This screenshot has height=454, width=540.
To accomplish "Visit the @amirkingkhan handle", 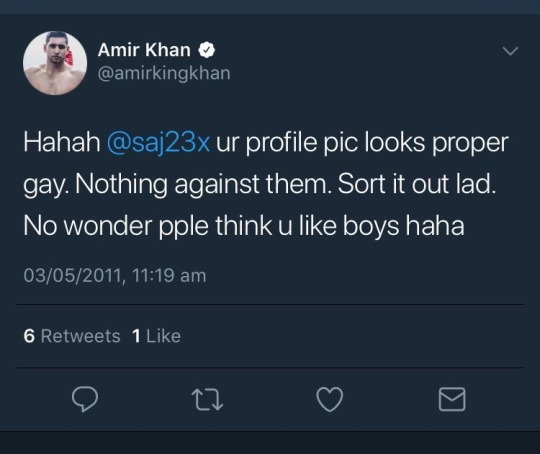I will point(164,74).
